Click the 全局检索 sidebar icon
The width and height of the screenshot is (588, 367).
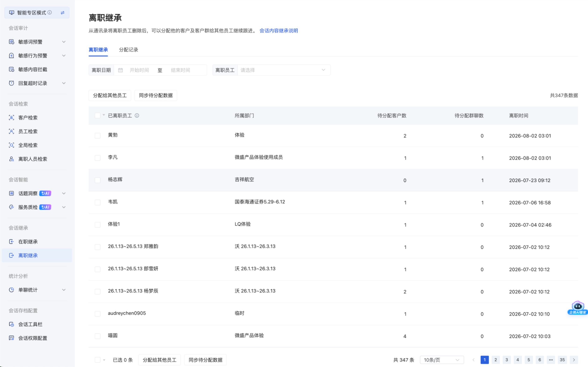pos(11,145)
